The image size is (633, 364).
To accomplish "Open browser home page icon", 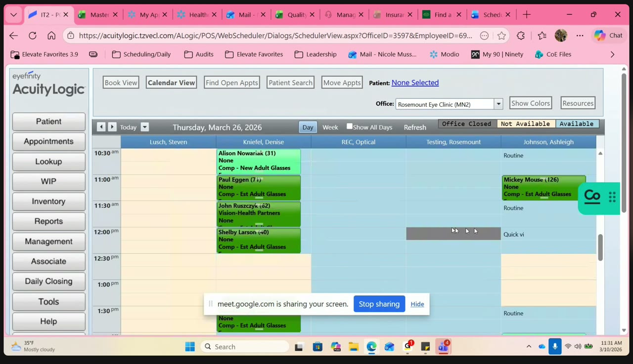I will click(x=51, y=36).
